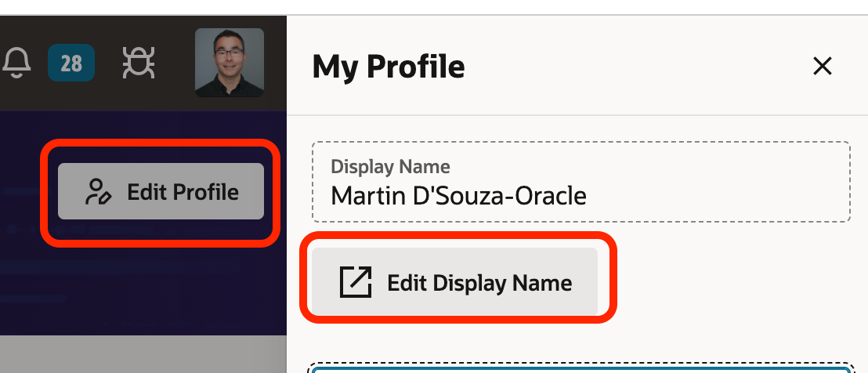Click the Edit Profile button
The width and height of the screenshot is (868, 373).
[161, 191]
